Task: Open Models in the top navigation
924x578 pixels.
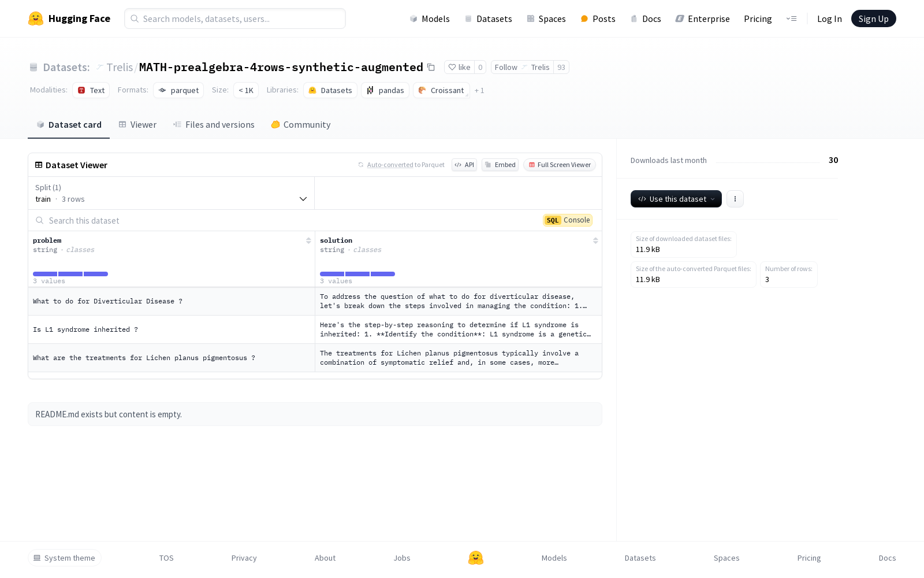Action: pos(430,18)
